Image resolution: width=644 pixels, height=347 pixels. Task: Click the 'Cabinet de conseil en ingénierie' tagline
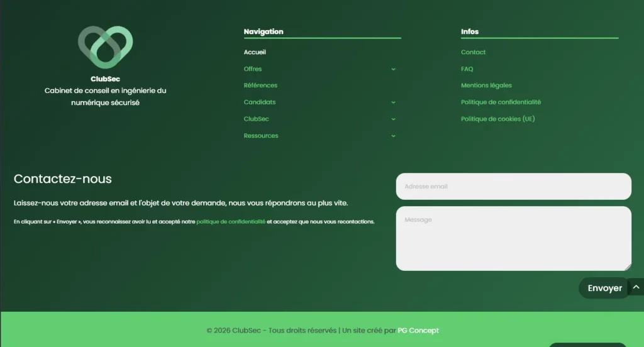[x=105, y=97]
